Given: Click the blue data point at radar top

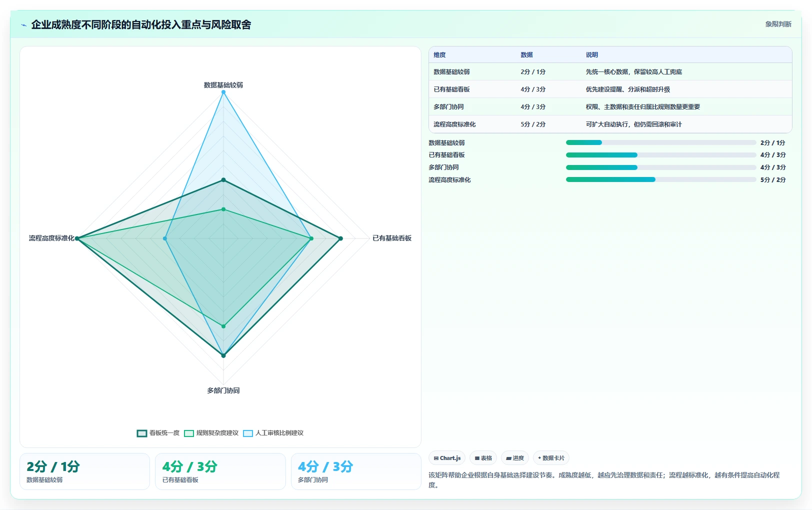Looking at the screenshot, I should click(x=223, y=92).
